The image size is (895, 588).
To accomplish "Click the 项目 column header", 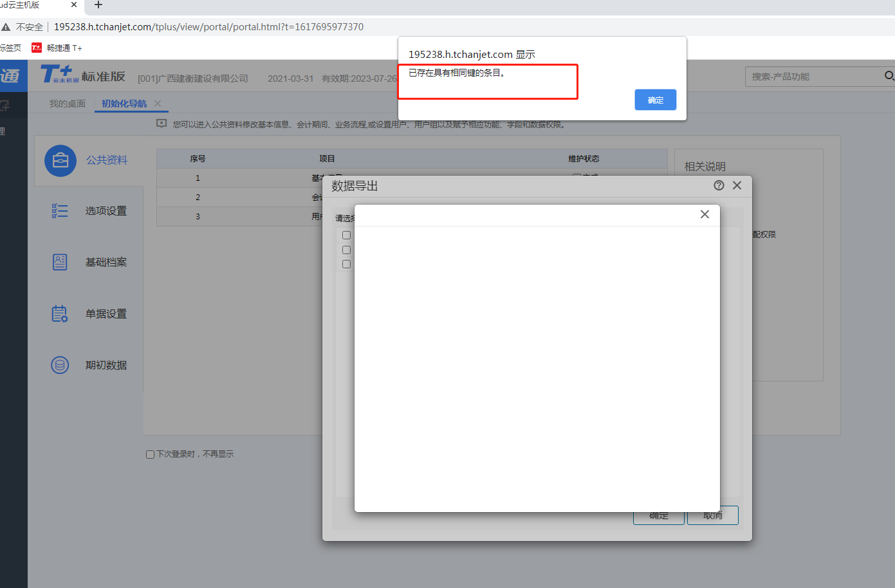I will [327, 159].
